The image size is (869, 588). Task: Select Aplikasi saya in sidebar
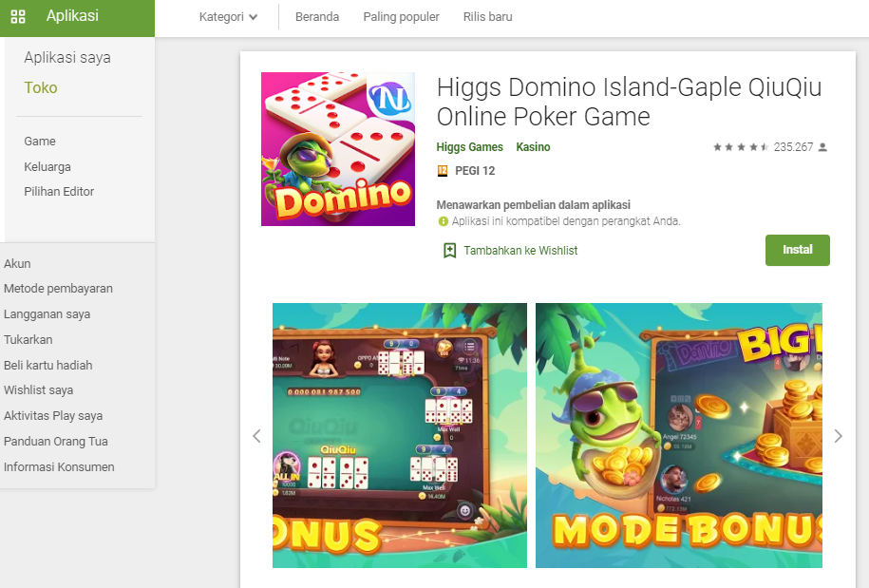tap(67, 58)
